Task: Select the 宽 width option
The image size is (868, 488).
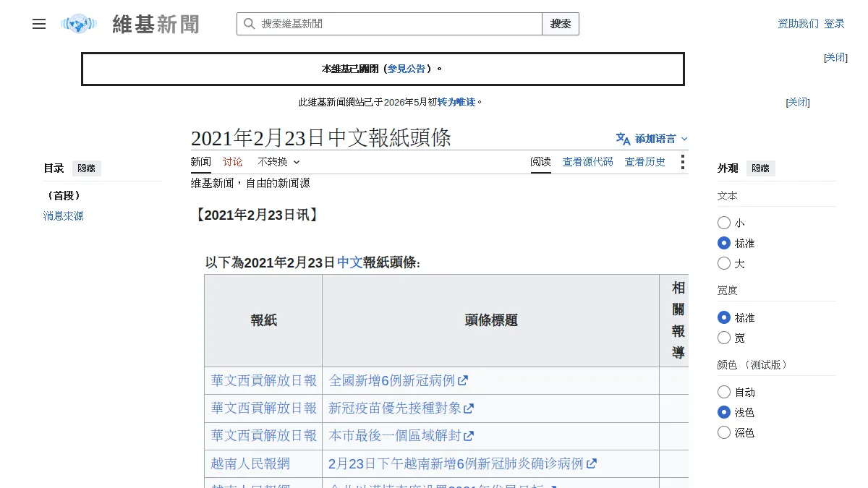Action: (x=724, y=338)
